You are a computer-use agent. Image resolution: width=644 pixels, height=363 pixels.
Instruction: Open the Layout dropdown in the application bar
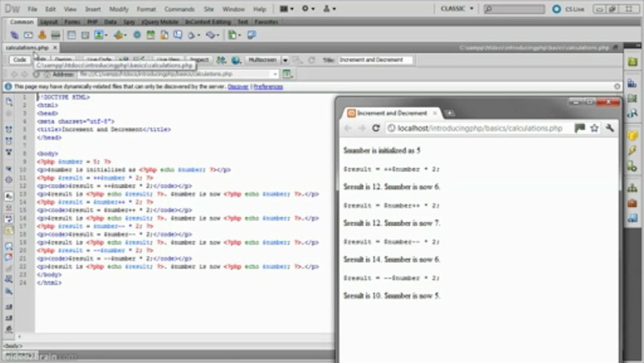coord(287,9)
